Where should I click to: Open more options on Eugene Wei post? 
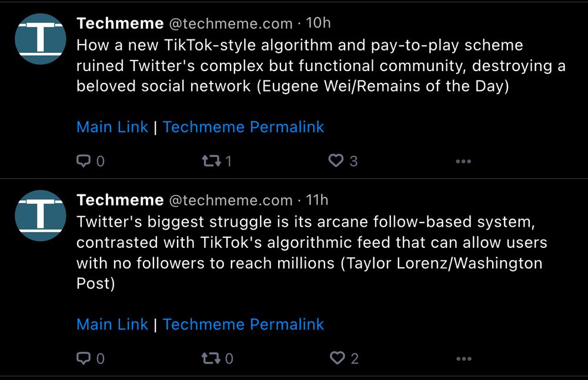(463, 161)
